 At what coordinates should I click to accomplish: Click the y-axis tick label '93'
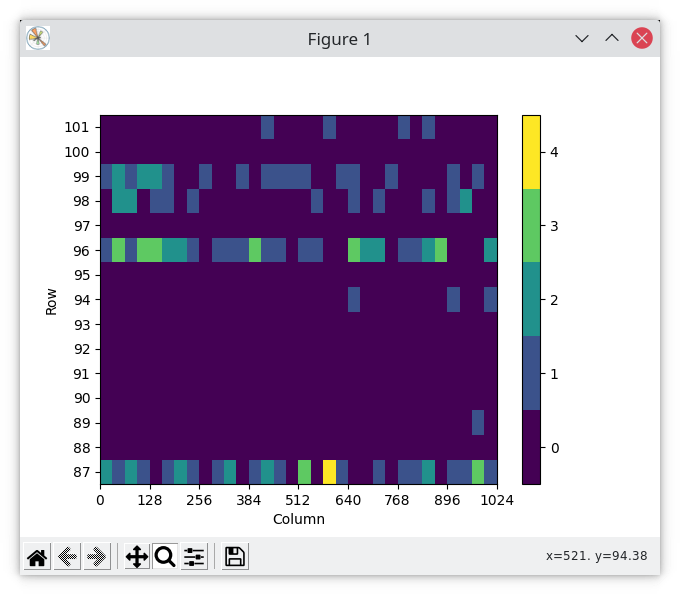81,324
